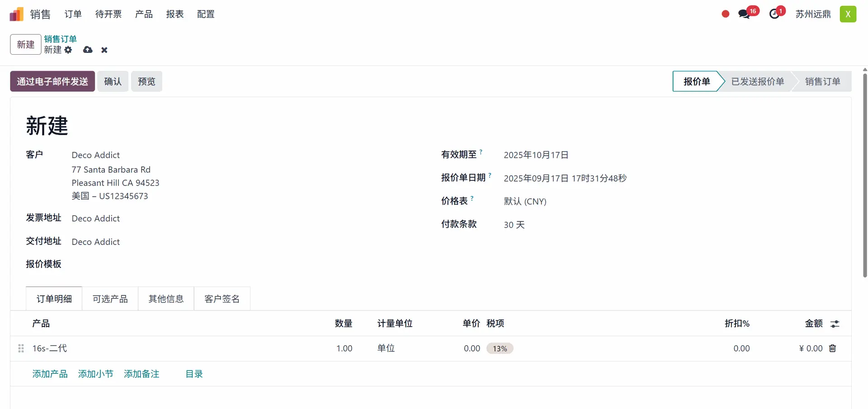Image resolution: width=868 pixels, height=409 pixels.
Task: Open the chat messages icon
Action: [744, 14]
